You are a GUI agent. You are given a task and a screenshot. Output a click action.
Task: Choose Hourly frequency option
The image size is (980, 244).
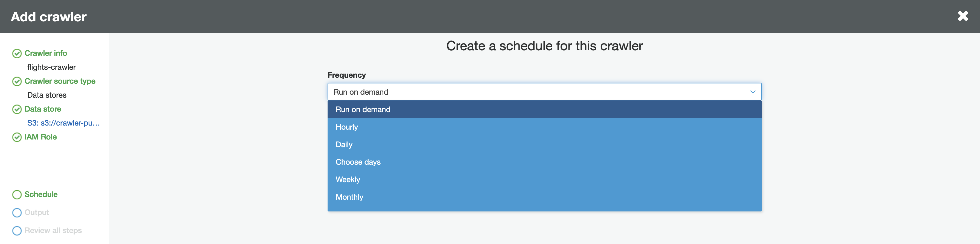(346, 127)
